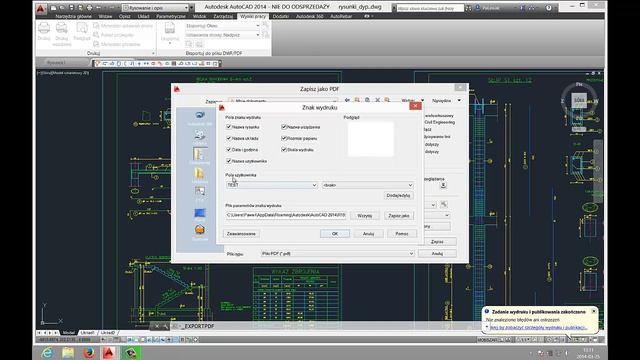Click OK in Znak wydruku dialog

pos(335,234)
